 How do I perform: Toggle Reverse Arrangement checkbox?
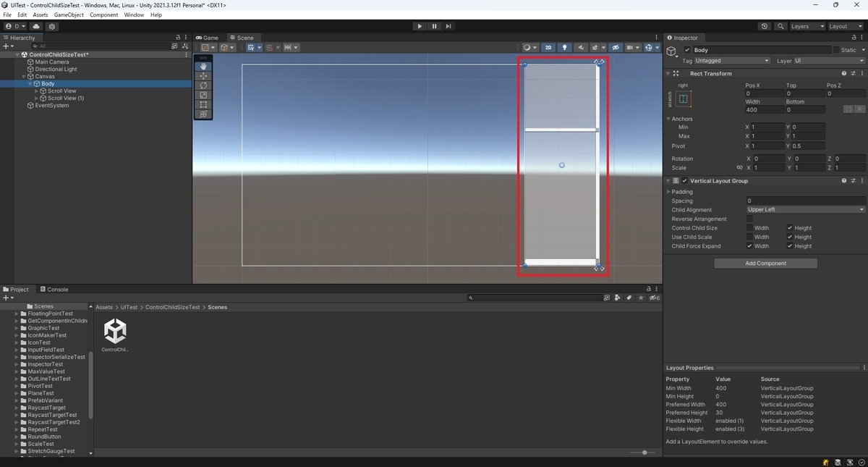click(749, 219)
